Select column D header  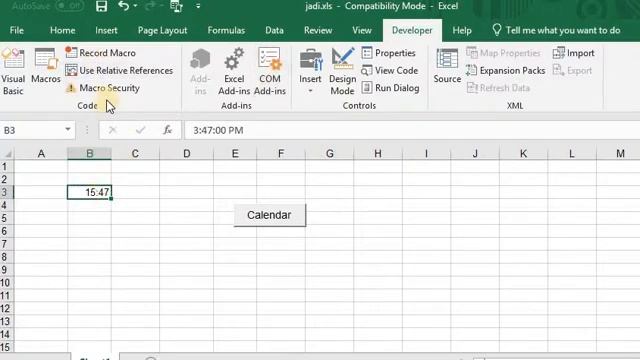187,153
